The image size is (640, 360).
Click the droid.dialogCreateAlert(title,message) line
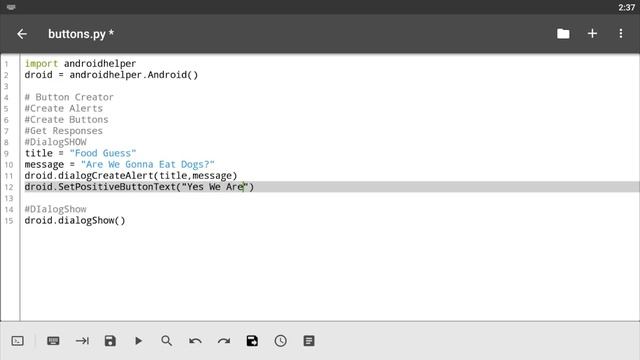[131, 176]
